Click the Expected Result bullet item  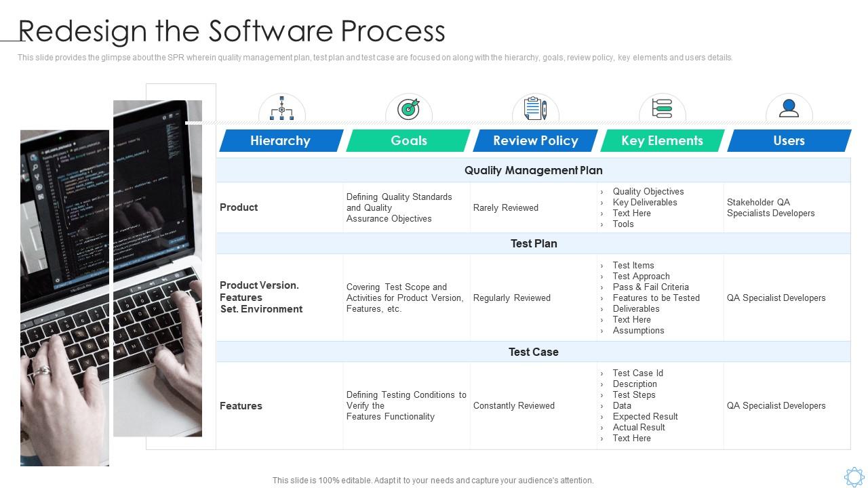point(645,416)
